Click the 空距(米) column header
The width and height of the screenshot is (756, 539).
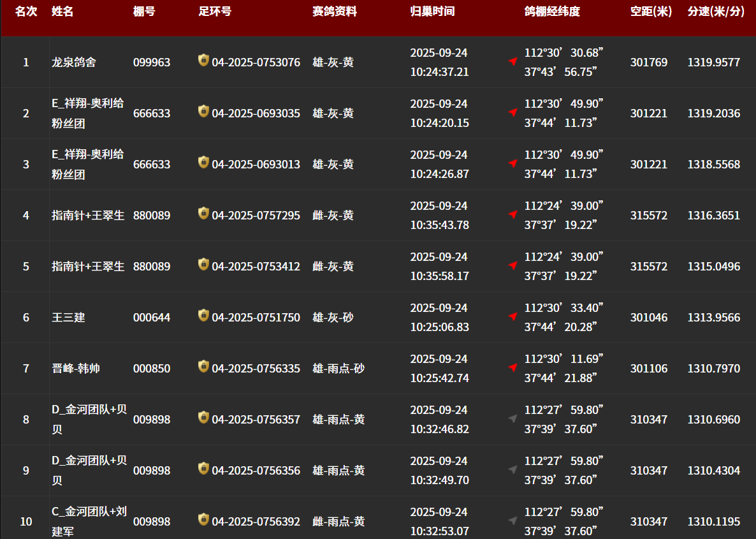[651, 11]
